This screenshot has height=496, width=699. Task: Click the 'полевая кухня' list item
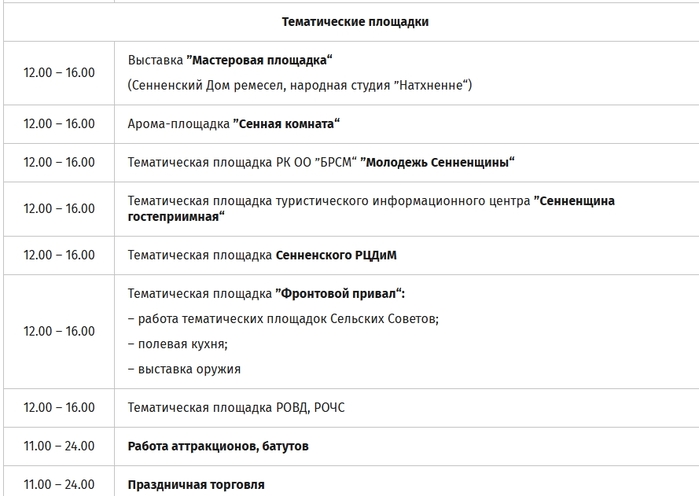[178, 344]
